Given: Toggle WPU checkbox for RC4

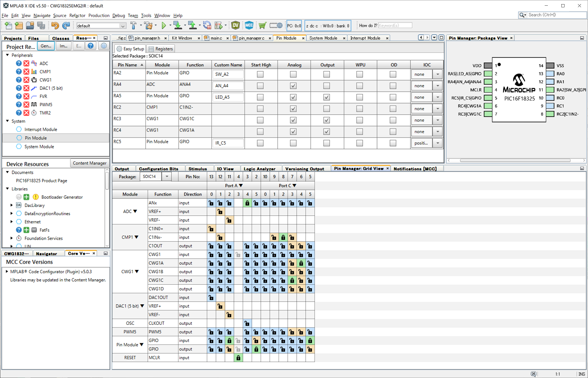Looking at the screenshot, I should [x=360, y=131].
